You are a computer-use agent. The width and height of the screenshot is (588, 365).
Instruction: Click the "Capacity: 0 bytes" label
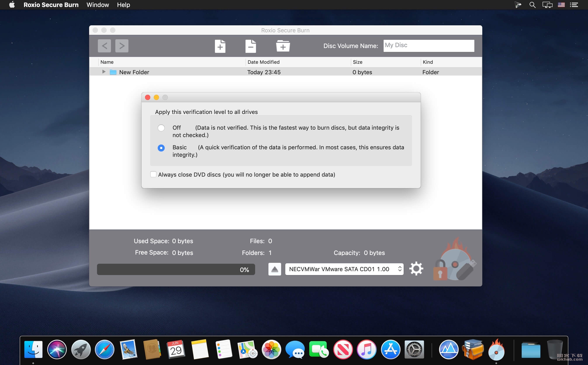pos(359,253)
